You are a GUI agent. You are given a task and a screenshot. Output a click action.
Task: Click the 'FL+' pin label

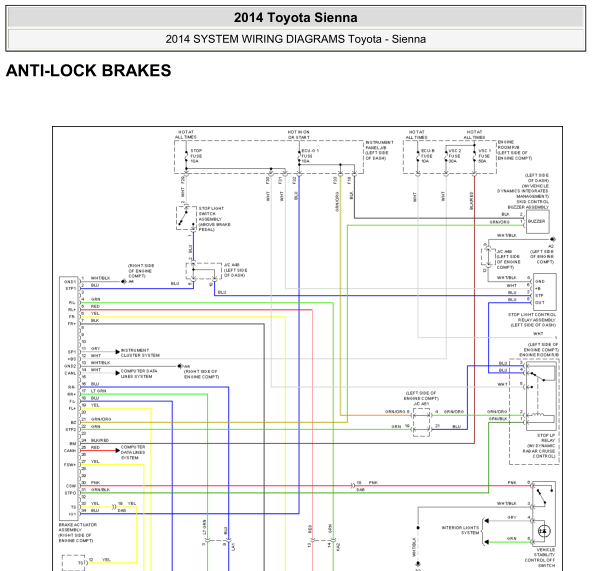72,409
